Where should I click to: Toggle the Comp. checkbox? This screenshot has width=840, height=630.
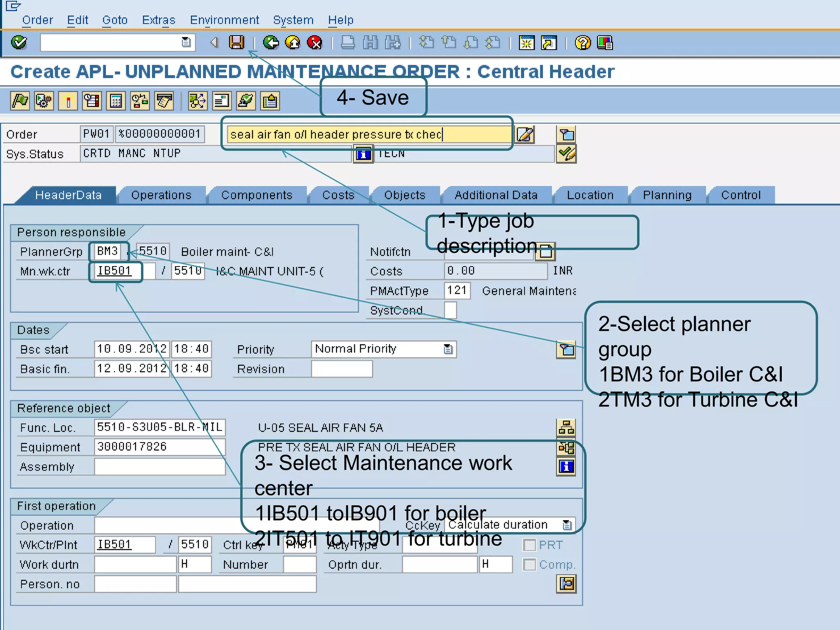(530, 565)
